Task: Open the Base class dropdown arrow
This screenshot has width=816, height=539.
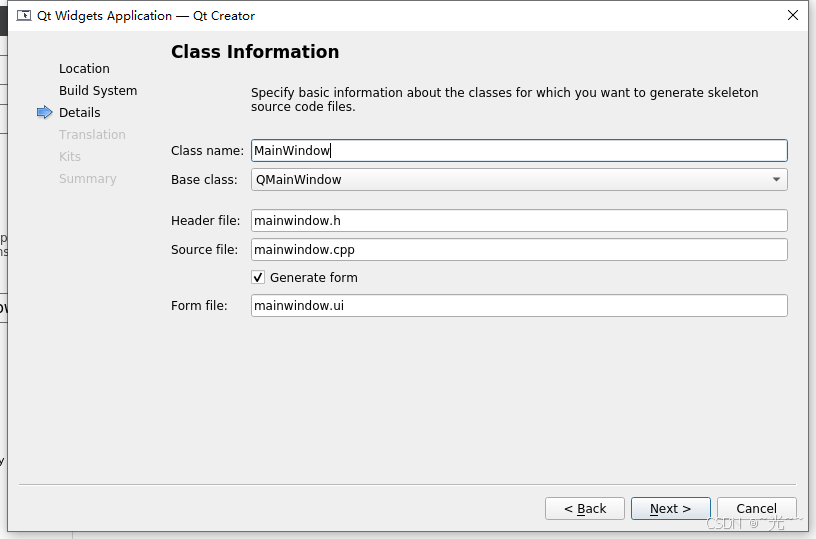Action: [776, 179]
